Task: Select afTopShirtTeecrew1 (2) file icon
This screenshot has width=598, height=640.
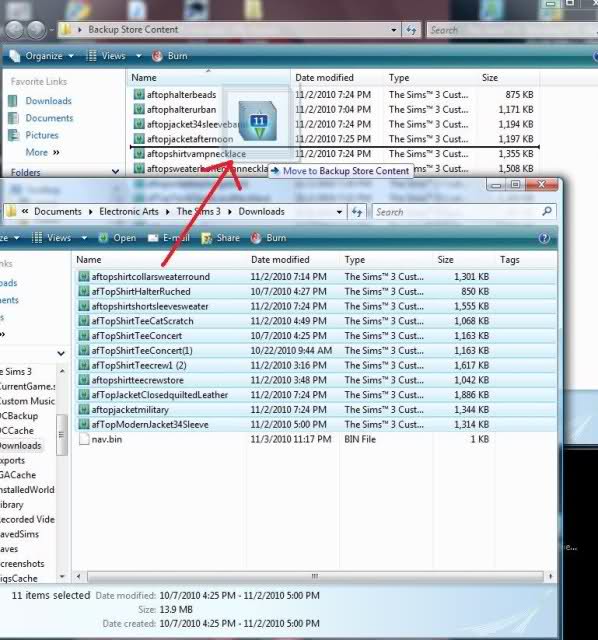Action: [84, 365]
